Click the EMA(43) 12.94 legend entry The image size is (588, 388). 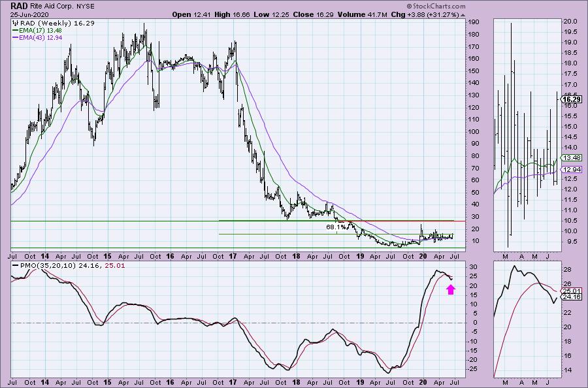37,38
